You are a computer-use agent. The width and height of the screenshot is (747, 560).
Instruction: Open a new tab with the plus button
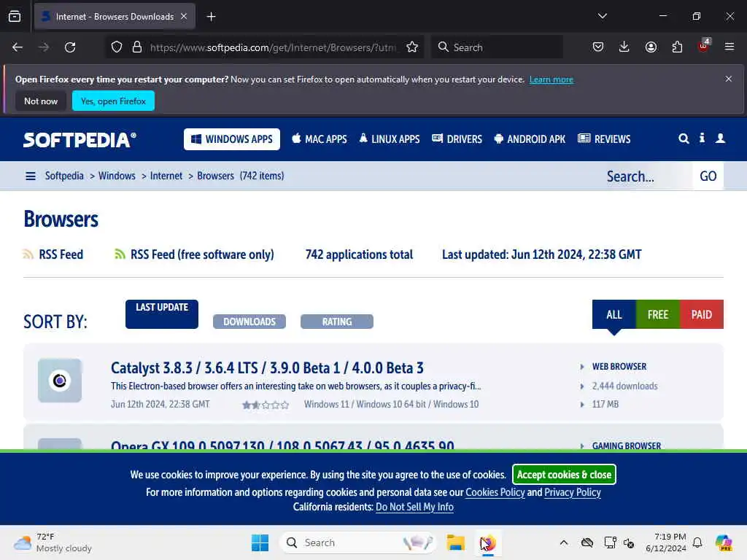tap(211, 17)
